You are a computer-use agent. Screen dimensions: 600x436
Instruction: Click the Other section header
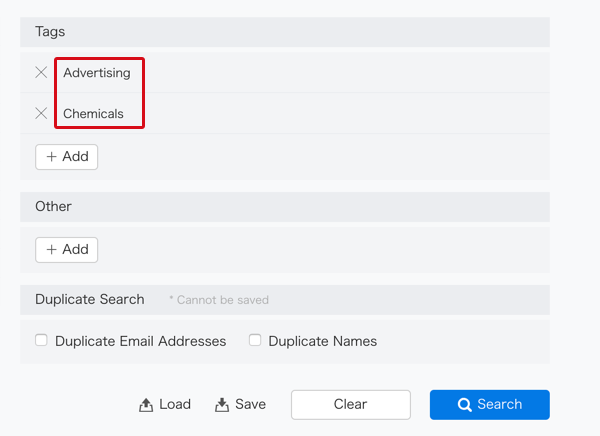[285, 207]
